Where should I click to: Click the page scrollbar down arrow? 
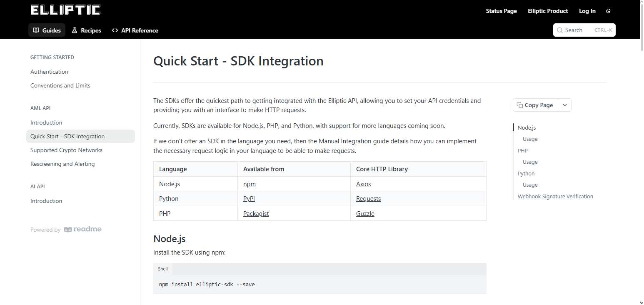point(641,302)
